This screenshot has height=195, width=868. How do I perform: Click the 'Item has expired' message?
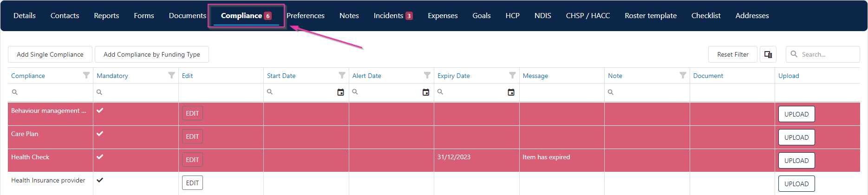[546, 157]
